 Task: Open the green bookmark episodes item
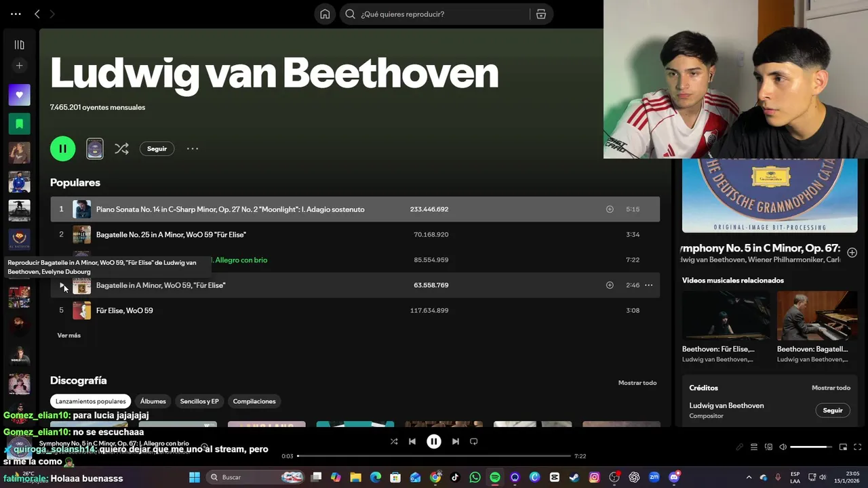(x=19, y=124)
